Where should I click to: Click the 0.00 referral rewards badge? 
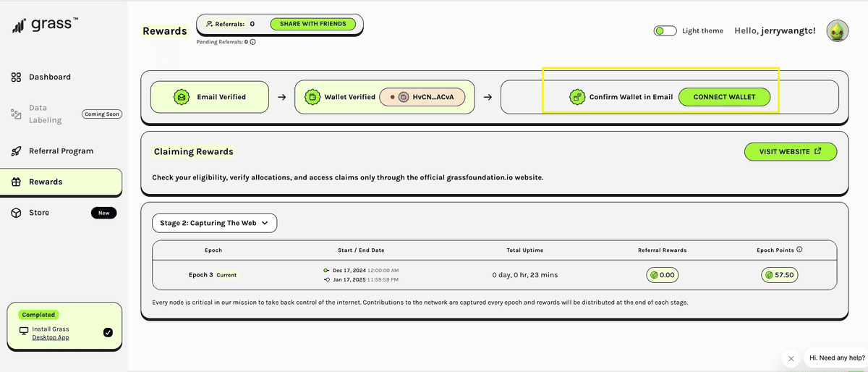click(x=662, y=275)
